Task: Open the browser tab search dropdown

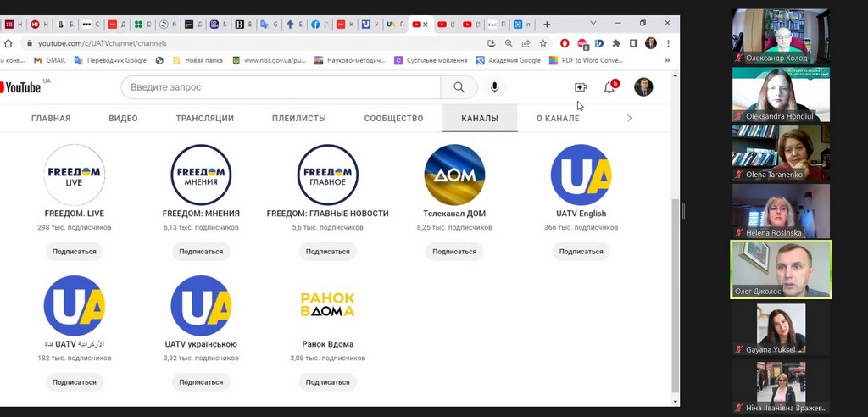Action: pos(593,24)
